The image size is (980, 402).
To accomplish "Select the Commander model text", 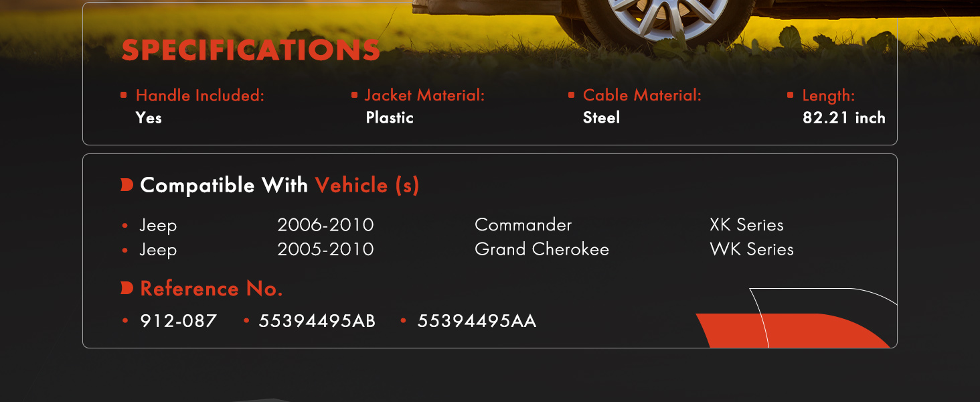I will click(x=523, y=225).
